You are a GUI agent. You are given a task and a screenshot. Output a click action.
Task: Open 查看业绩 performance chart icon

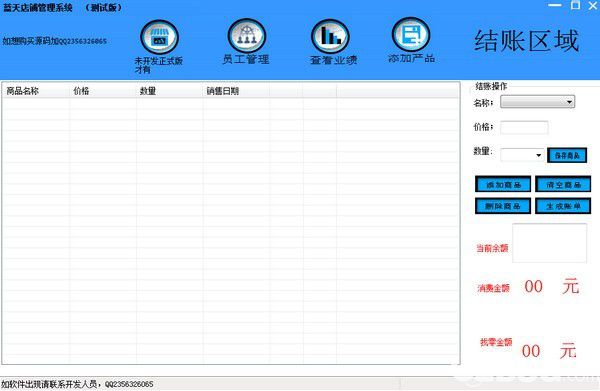click(x=330, y=36)
